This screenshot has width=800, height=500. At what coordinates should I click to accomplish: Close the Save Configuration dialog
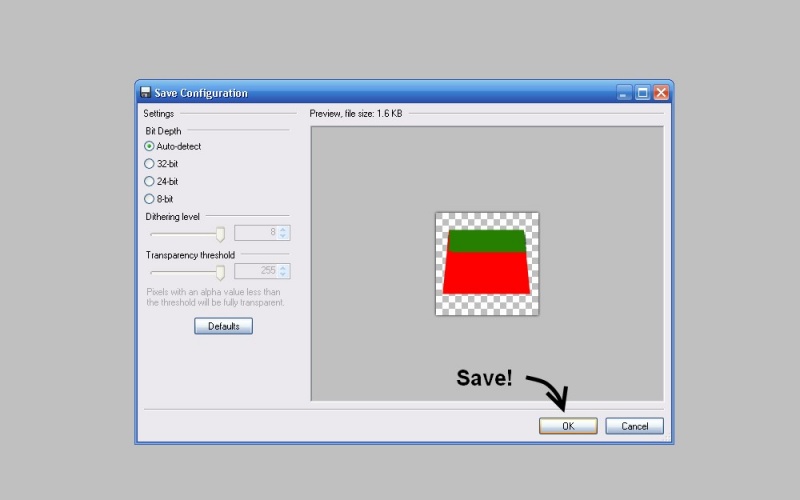tap(660, 93)
